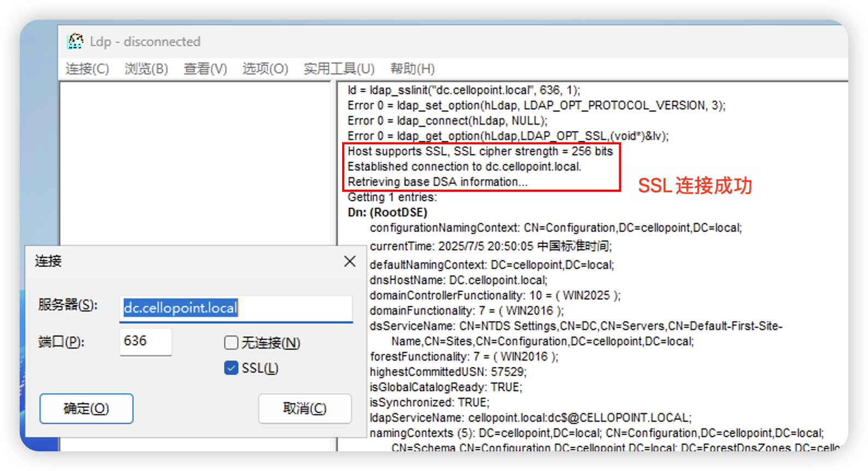The image size is (868, 471).
Task: Click the ldap_get_option LDAP_OPT_SSL line
Action: (x=508, y=136)
